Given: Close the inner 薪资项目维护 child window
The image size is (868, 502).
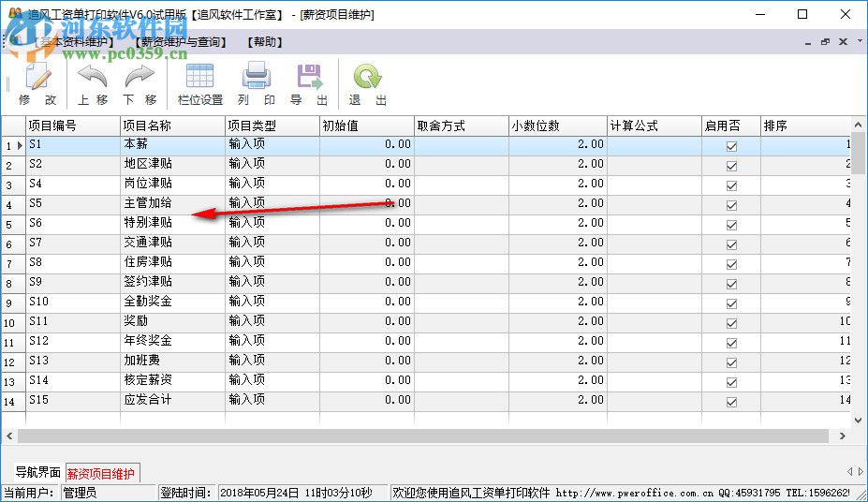Looking at the screenshot, I should (843, 42).
